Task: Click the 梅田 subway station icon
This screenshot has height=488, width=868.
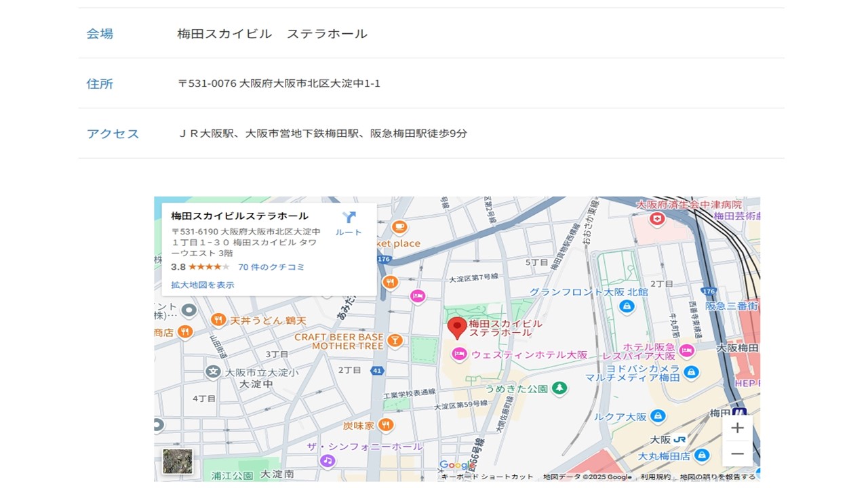Action: (739, 412)
